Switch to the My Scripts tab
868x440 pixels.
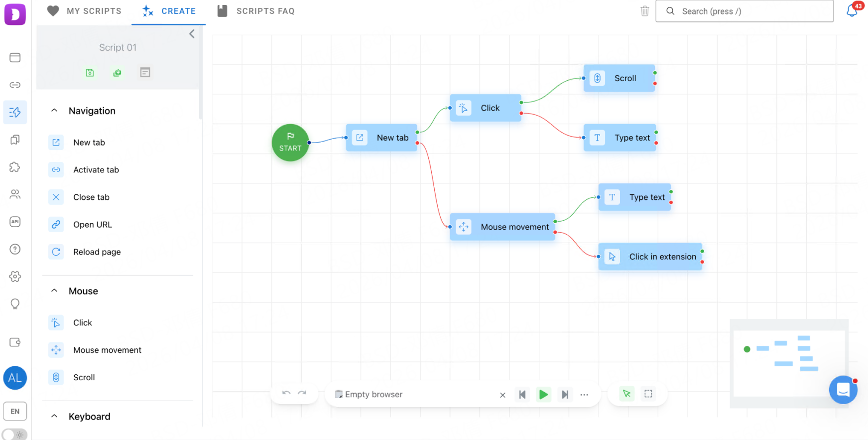pos(84,11)
